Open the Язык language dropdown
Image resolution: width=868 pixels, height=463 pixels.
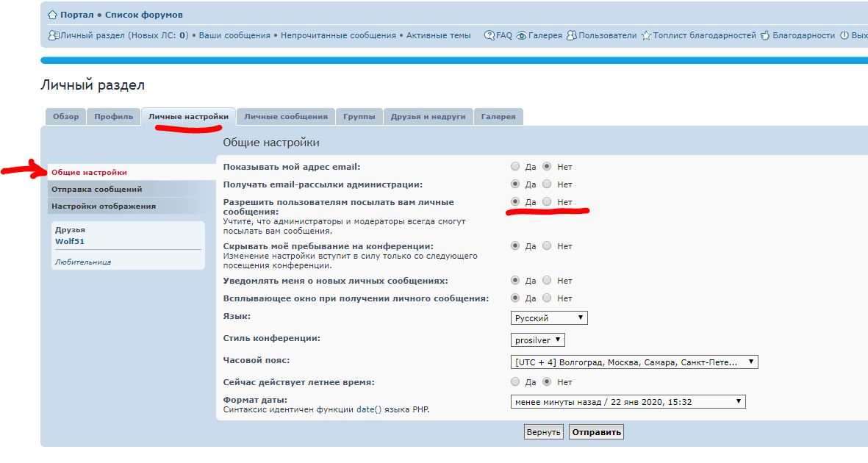point(549,318)
